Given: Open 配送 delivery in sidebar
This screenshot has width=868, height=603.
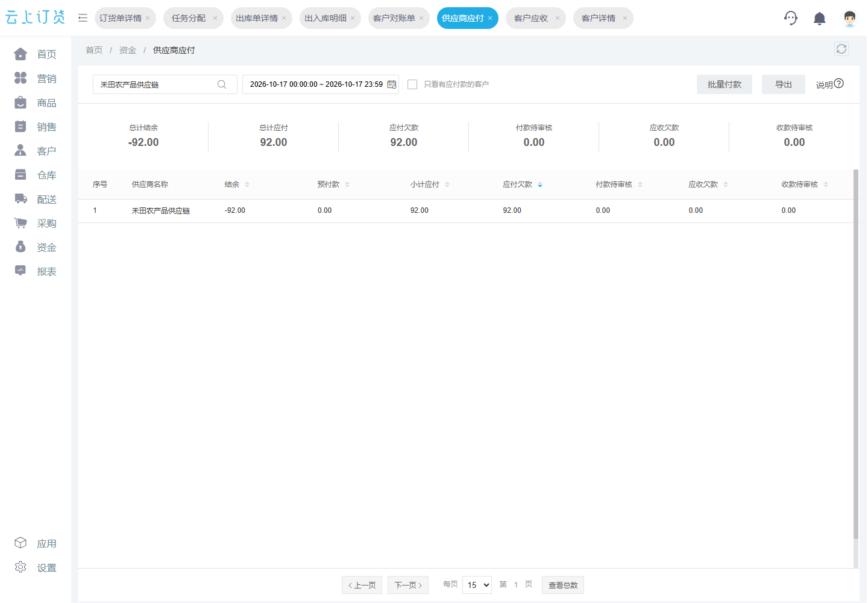Looking at the screenshot, I should point(36,199).
